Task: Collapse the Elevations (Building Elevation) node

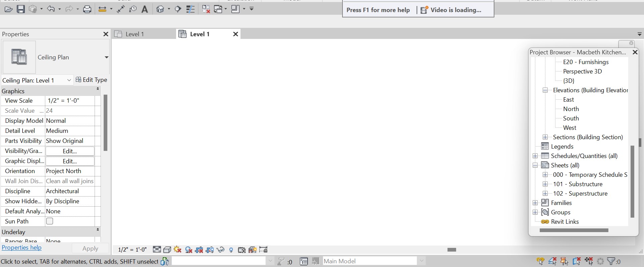Action: (x=545, y=90)
